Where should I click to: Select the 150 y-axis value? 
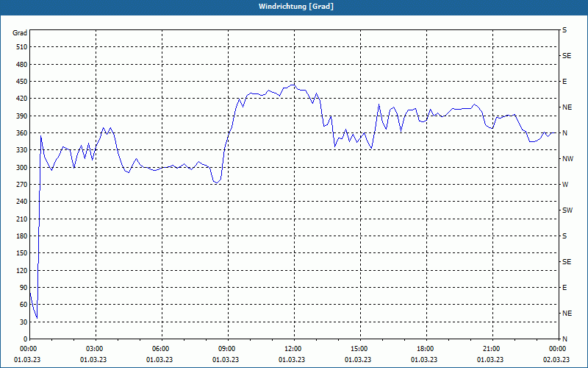tap(22, 253)
